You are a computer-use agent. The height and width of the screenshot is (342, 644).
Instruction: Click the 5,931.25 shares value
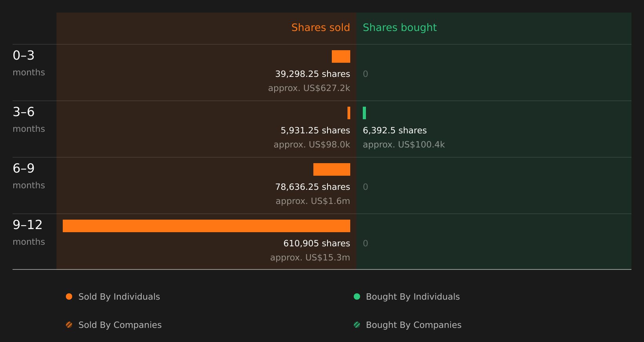315,131
